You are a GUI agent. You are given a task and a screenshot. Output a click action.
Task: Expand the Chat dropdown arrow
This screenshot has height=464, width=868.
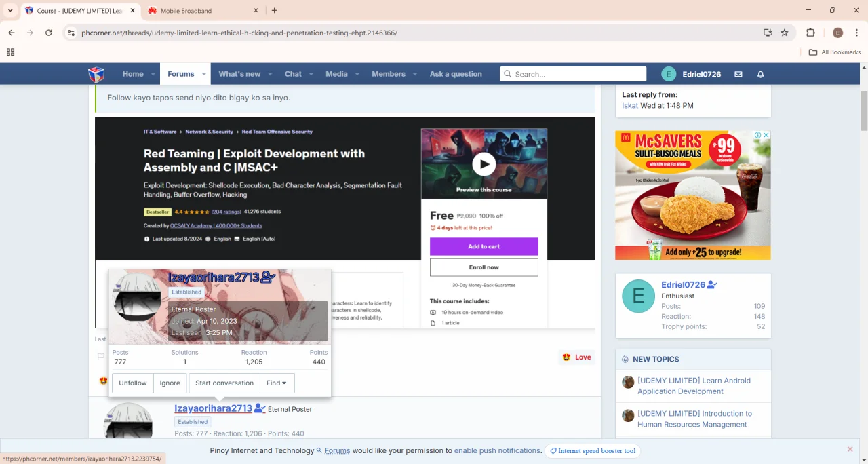pyautogui.click(x=311, y=74)
